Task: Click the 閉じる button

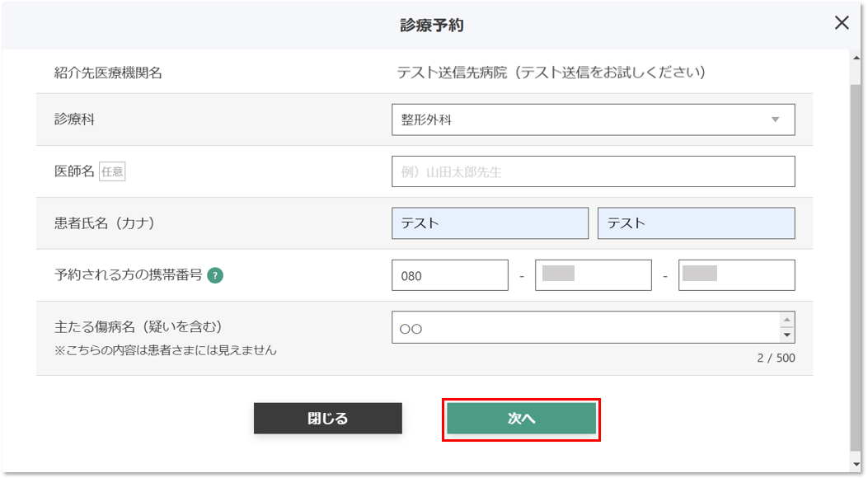Action: 328,419
